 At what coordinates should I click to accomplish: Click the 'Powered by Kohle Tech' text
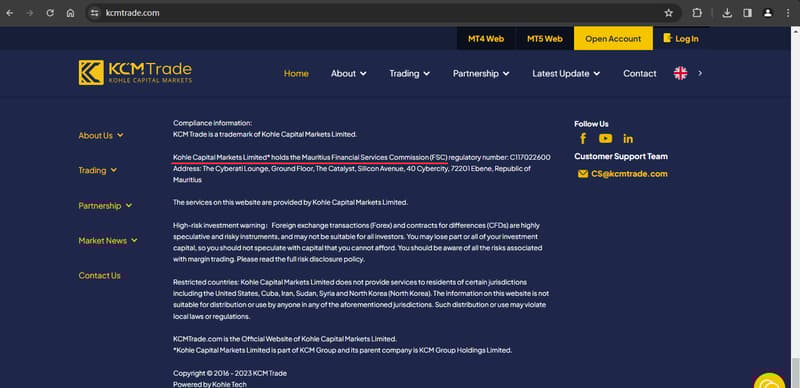tap(210, 384)
